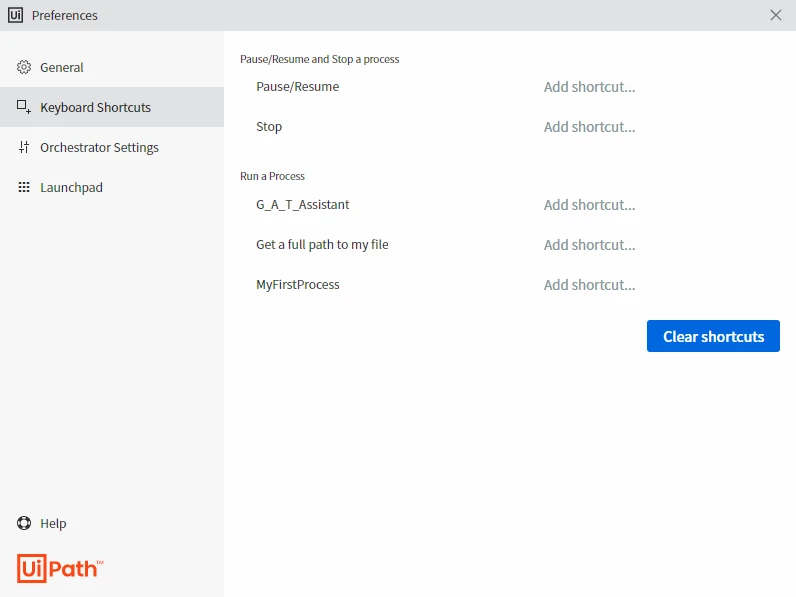Screen dimensions: 796x597
Task: Open the General preferences section
Action: [112, 67]
